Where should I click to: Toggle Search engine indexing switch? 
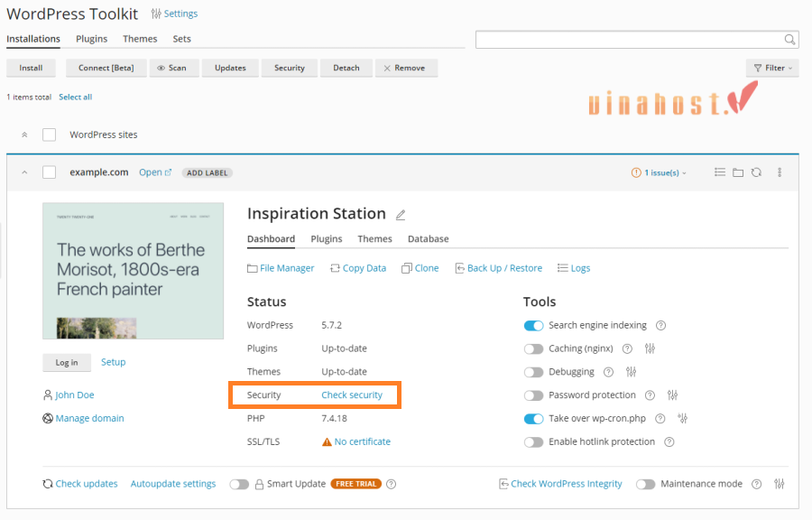533,325
